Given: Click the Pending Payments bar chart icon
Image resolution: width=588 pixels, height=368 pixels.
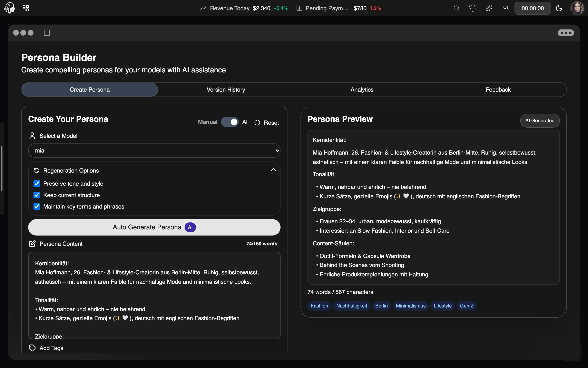Looking at the screenshot, I should [x=299, y=8].
